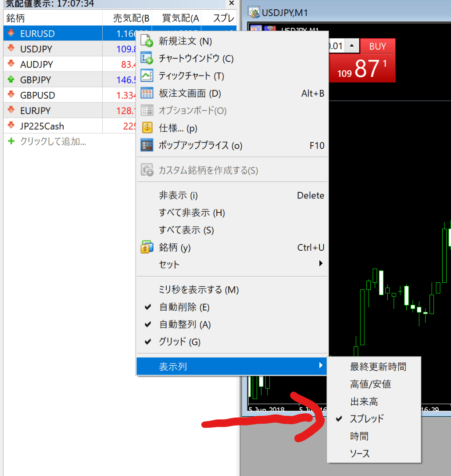Click the green up arrow beside GBPJPY

tap(11, 79)
